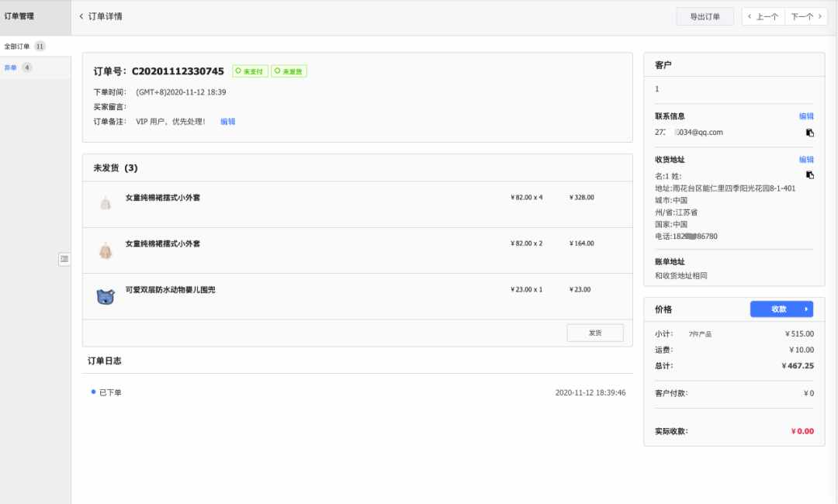Open the baby bib product thumbnail
Image resolution: width=838 pixels, height=504 pixels.
pos(106,296)
